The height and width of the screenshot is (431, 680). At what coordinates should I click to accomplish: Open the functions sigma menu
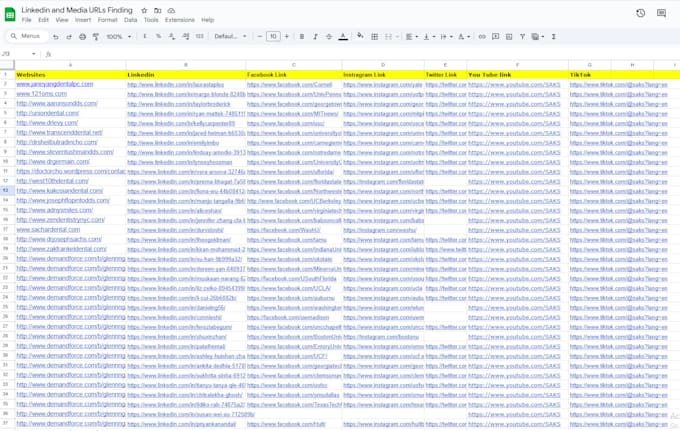click(554, 37)
